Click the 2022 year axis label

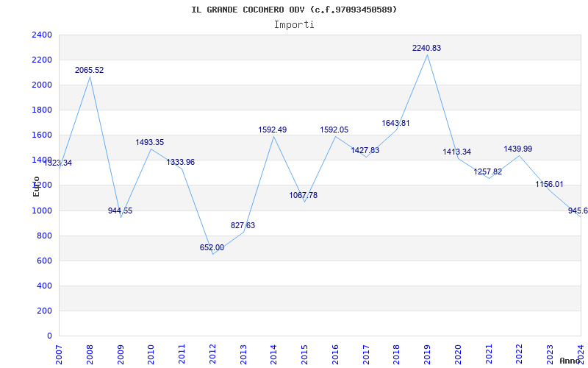[520, 355]
